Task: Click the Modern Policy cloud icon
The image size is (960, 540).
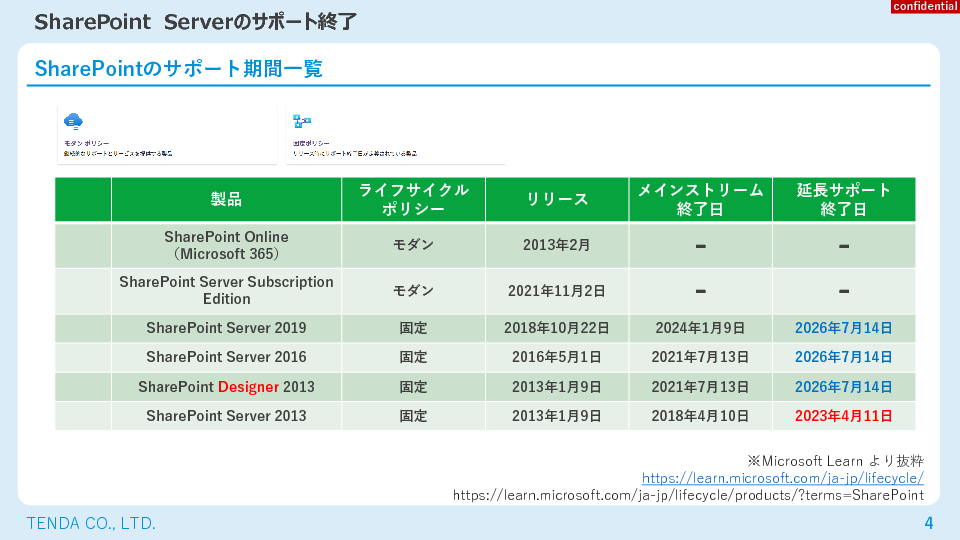Action: 73,121
